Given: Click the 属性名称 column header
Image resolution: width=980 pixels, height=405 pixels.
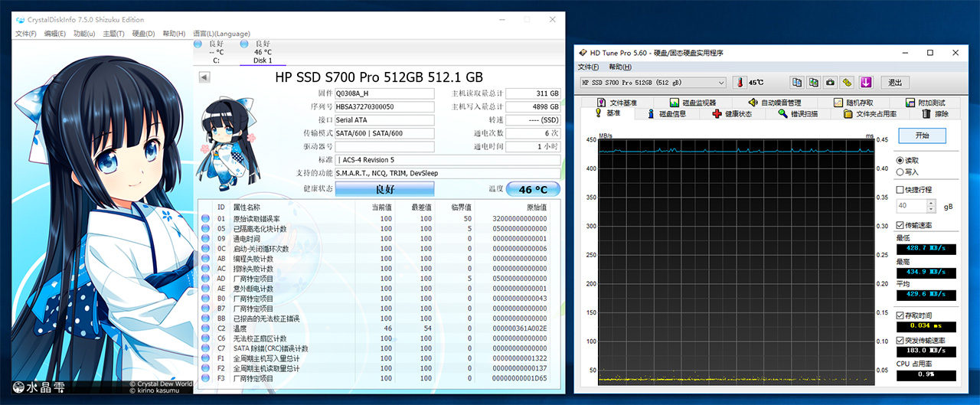Looking at the screenshot, I should point(247,207).
